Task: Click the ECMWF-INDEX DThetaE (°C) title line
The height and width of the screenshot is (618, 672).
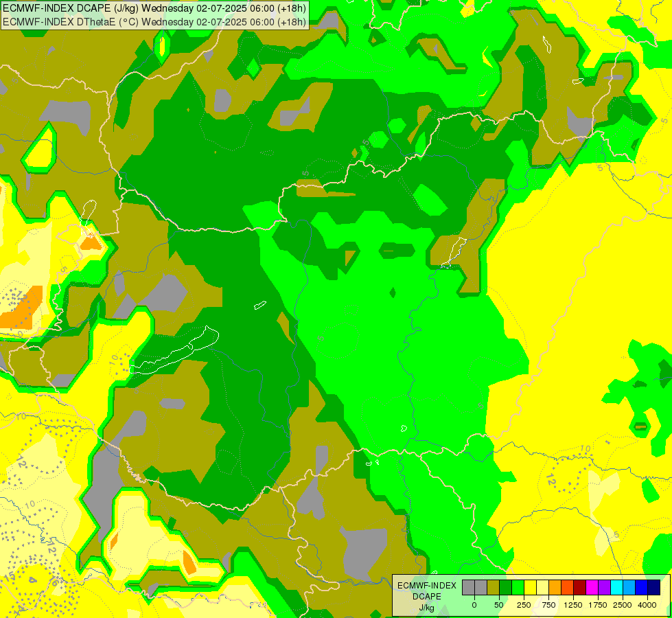Action: click(154, 21)
